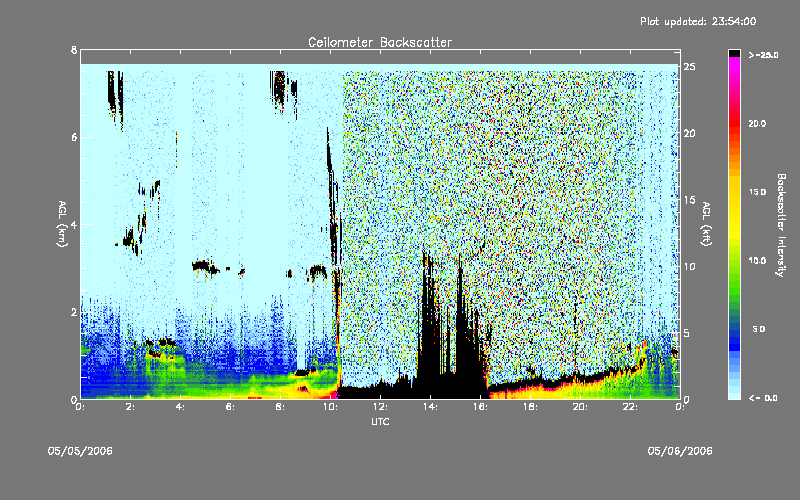Image resolution: width=800 pixels, height=500 pixels.
Task: Click the x-axis tick label '4:'
Action: [181, 407]
